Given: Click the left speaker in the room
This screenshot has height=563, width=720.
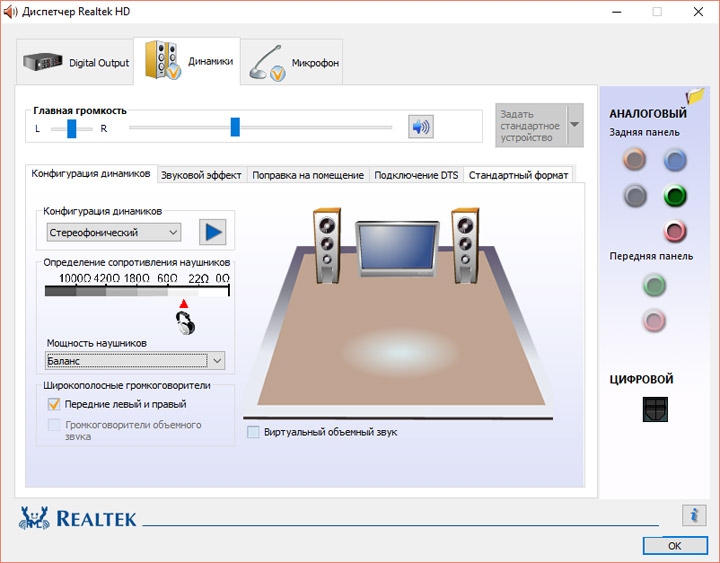Looking at the screenshot, I should tap(327, 245).
